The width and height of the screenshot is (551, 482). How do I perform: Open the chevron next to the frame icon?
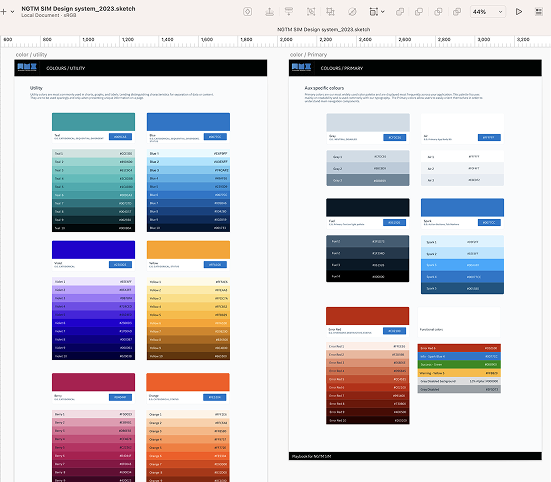point(383,12)
